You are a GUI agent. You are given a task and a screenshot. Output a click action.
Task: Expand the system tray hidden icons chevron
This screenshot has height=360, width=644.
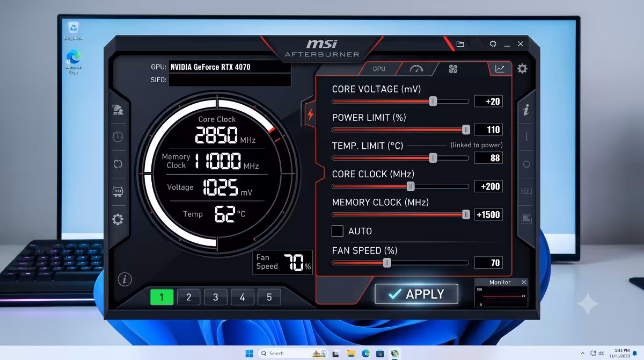(x=583, y=353)
